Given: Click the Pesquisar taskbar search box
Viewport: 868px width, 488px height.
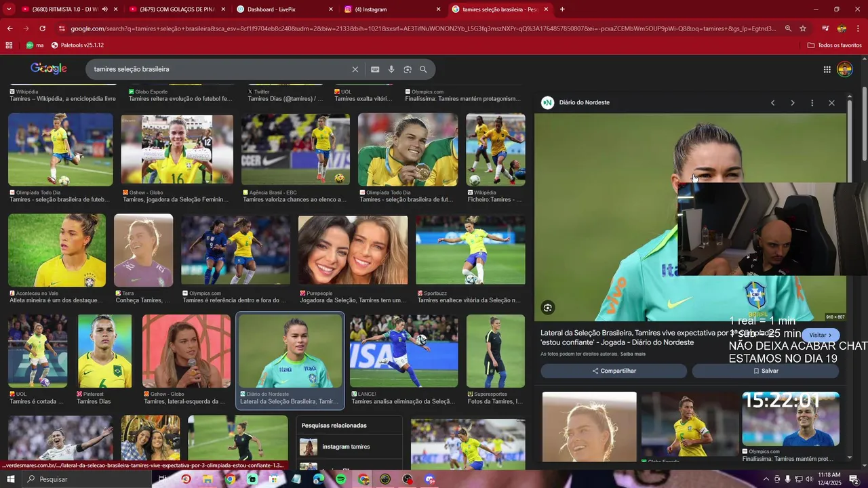Looking at the screenshot, I should coord(87,479).
